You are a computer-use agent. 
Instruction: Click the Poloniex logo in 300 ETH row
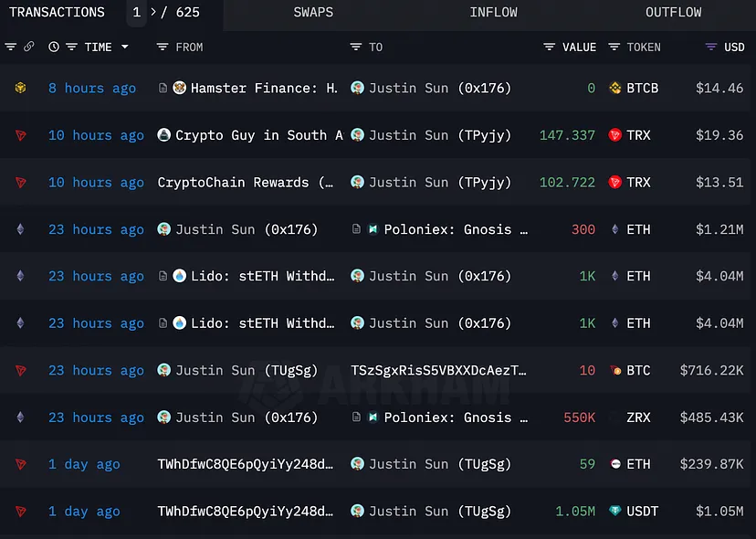(x=373, y=229)
